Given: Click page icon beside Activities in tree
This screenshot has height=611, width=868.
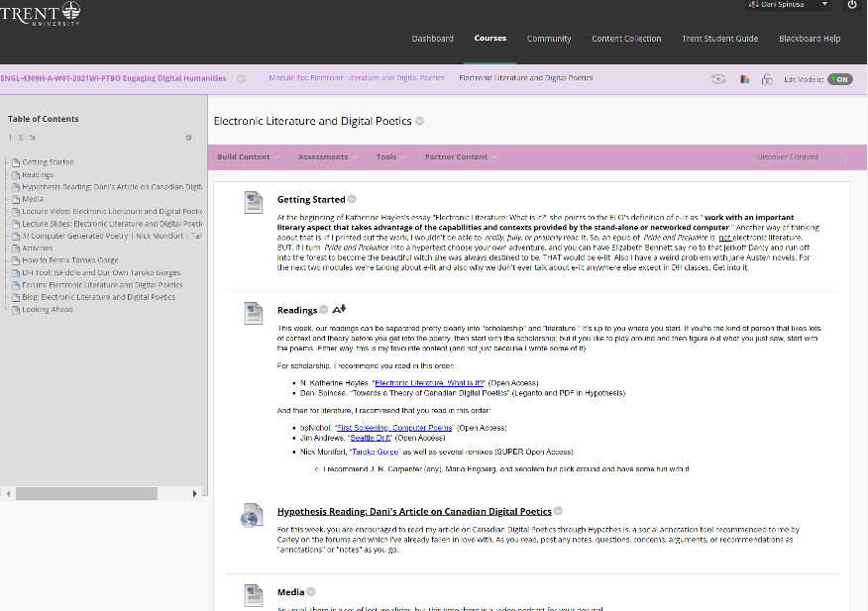Looking at the screenshot, I should 16,249.
